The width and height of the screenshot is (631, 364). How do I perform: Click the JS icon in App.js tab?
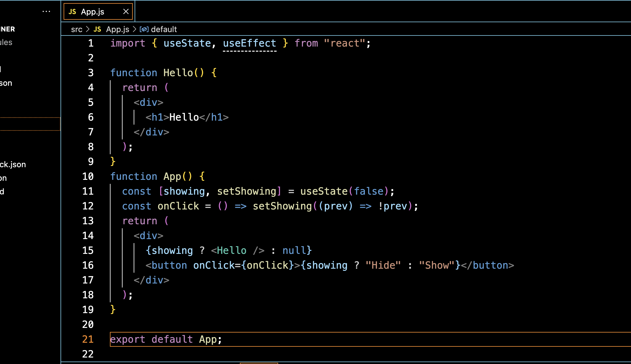pyautogui.click(x=72, y=12)
